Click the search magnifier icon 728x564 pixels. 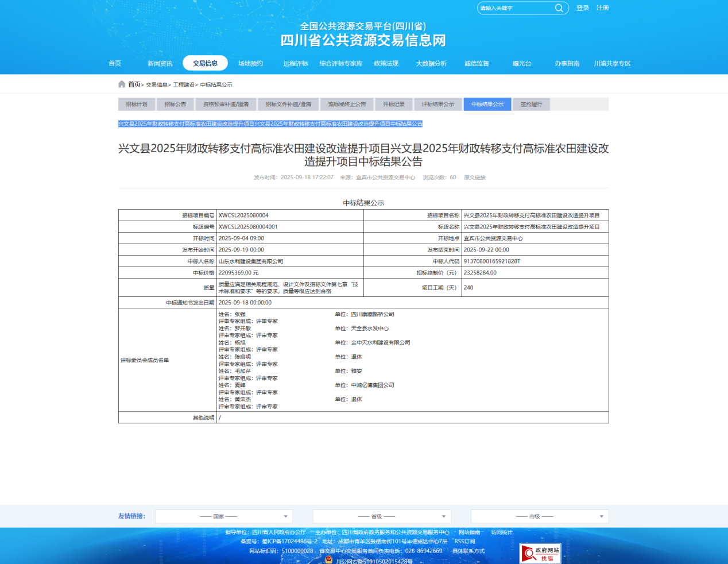click(x=558, y=8)
